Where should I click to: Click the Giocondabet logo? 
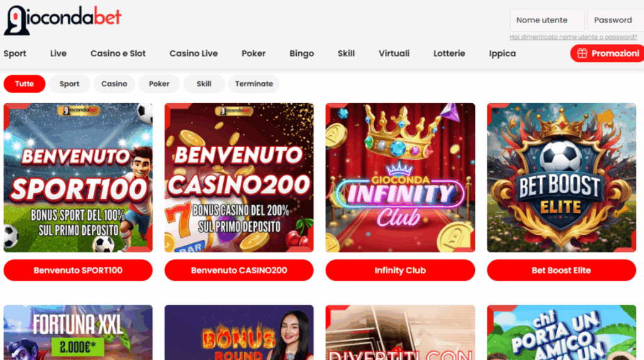tap(62, 20)
